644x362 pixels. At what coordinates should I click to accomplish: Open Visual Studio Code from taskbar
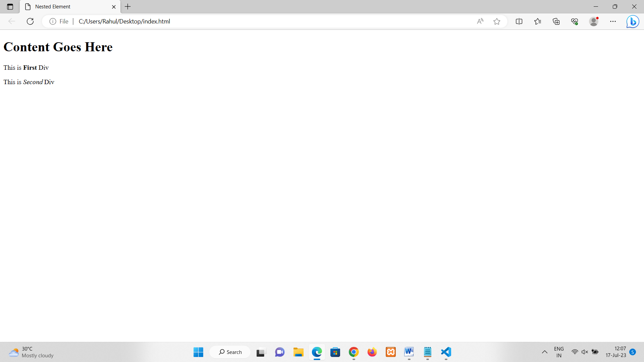click(x=446, y=352)
